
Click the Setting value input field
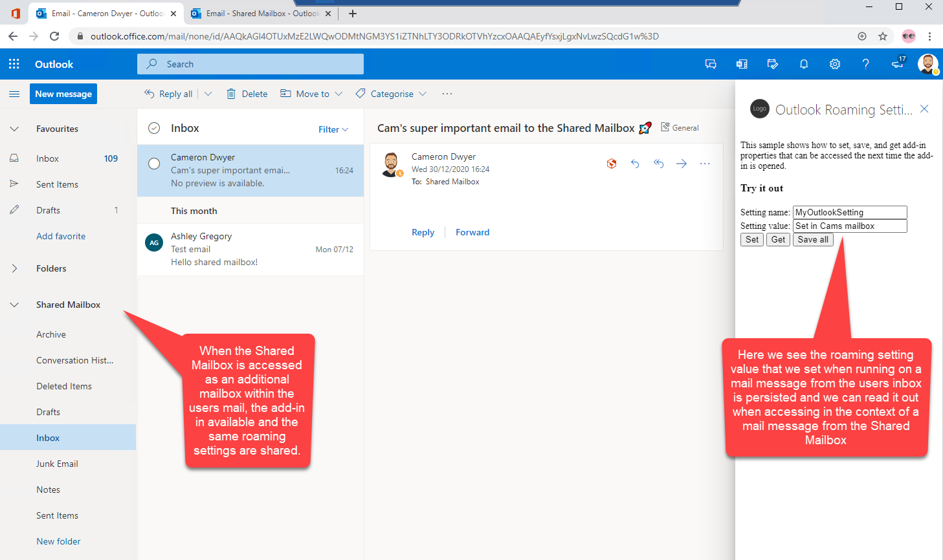coord(850,226)
